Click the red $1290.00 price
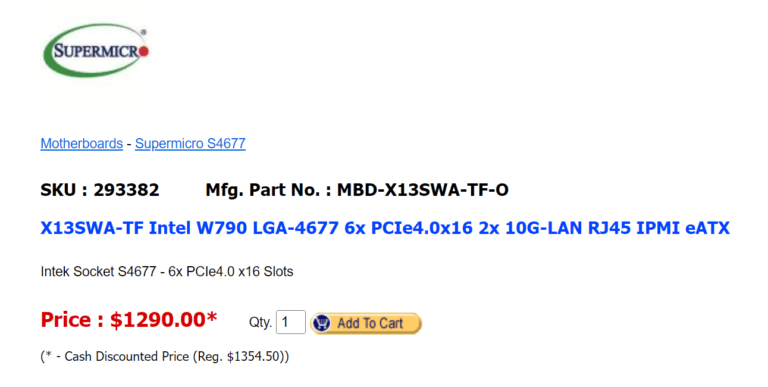The image size is (768, 387). point(157,320)
